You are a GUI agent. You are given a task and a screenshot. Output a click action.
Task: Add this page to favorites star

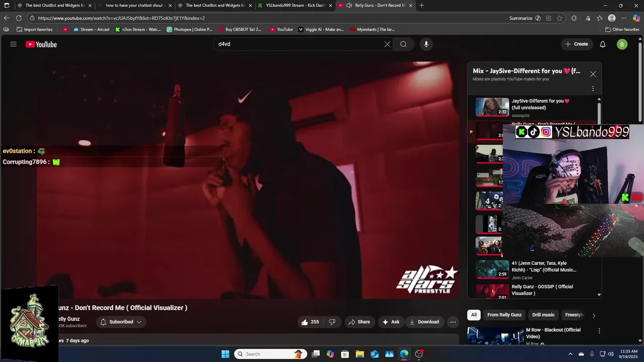tap(559, 18)
